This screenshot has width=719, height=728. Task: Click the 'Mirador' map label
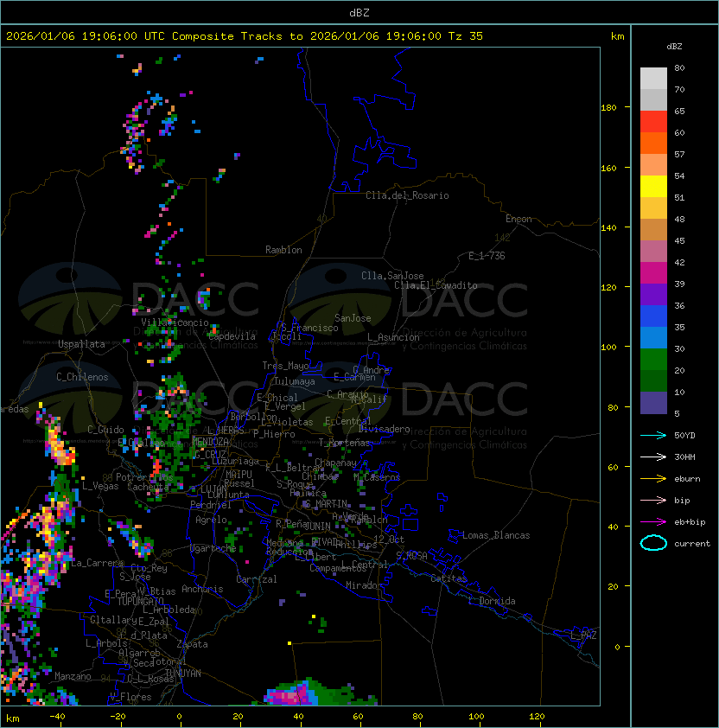click(365, 585)
